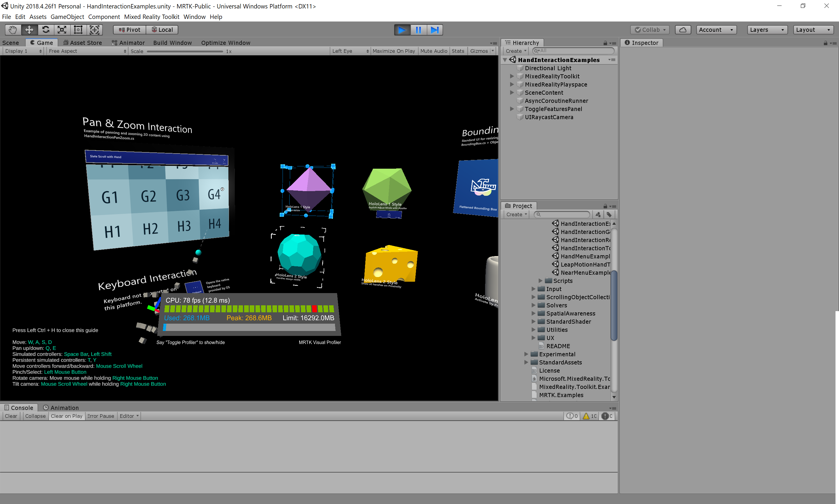The height and width of the screenshot is (504, 839).
Task: Open the Cloud services button
Action: (x=683, y=29)
